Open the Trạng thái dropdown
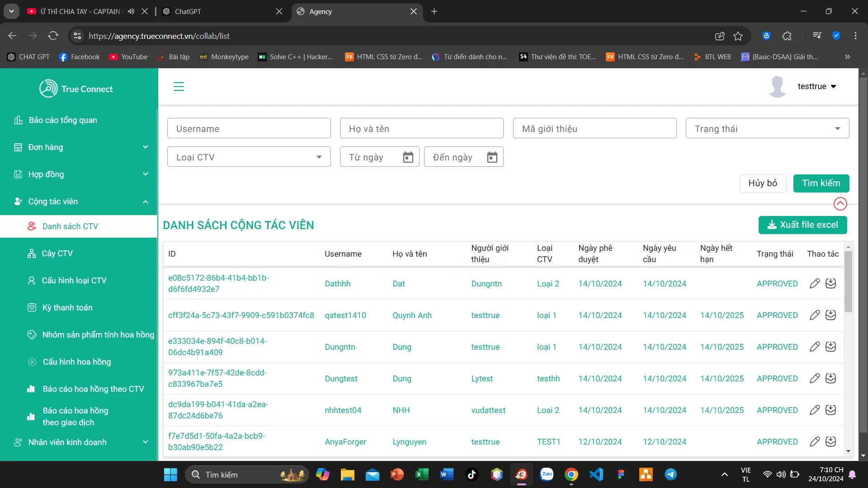This screenshot has width=868, height=488. pos(767,129)
